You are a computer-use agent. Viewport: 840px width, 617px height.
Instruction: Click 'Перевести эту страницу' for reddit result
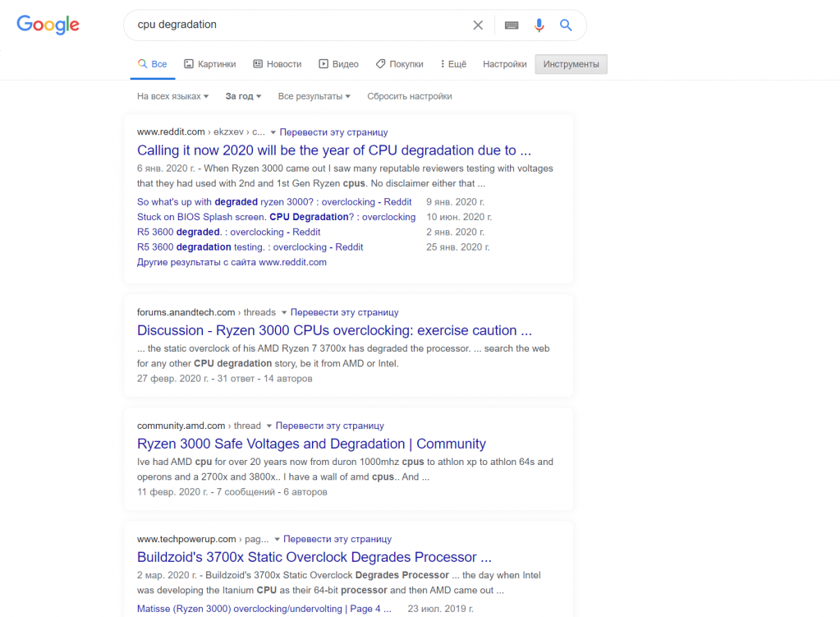[x=333, y=132]
